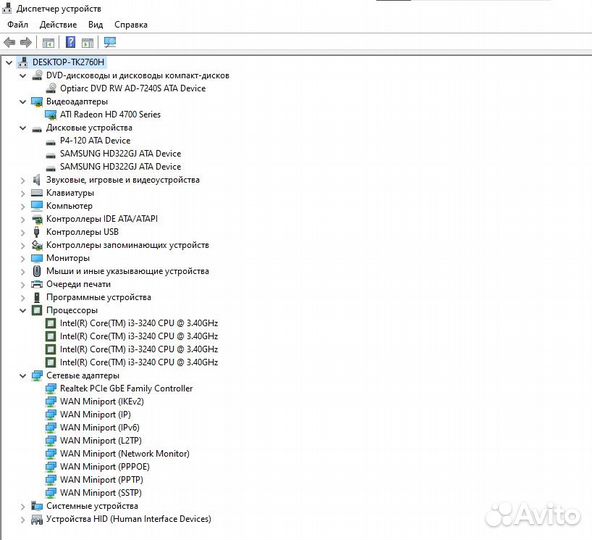Click the DESKTOP-TK2760H computer icon
This screenshot has width=592, height=540.
[x=23, y=62]
